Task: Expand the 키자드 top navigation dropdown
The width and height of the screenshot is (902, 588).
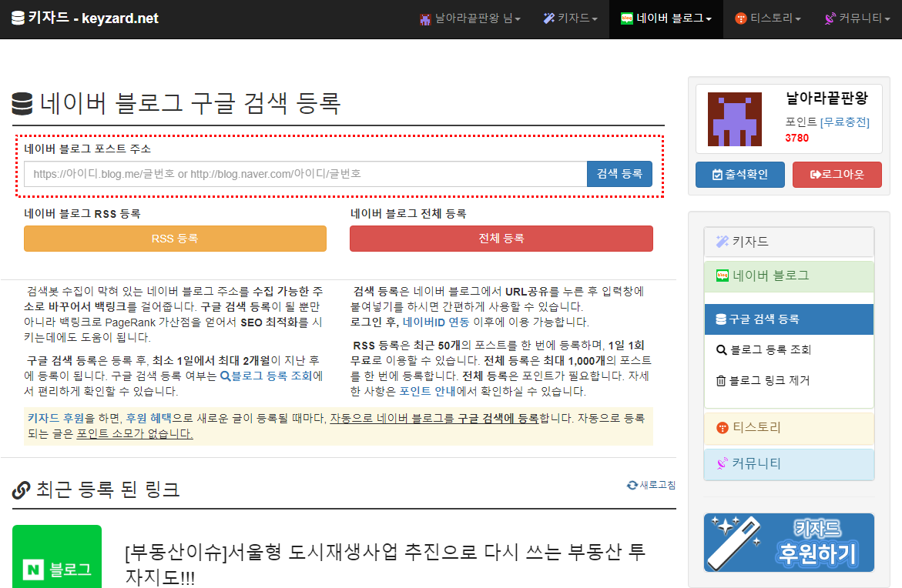Action: point(570,18)
